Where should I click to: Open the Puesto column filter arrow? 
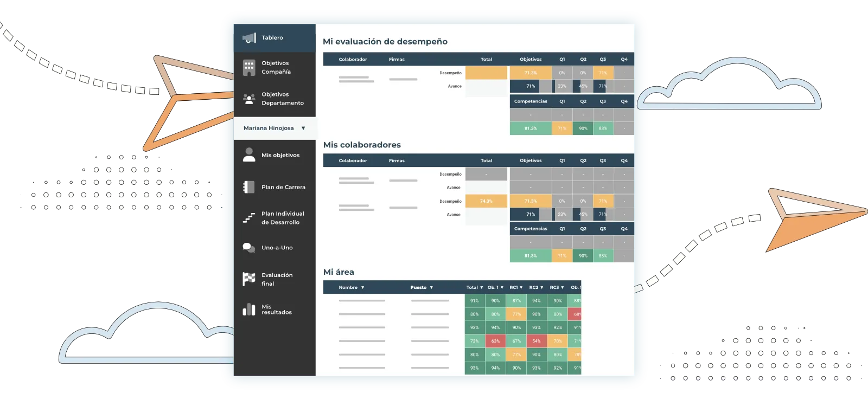(x=431, y=288)
